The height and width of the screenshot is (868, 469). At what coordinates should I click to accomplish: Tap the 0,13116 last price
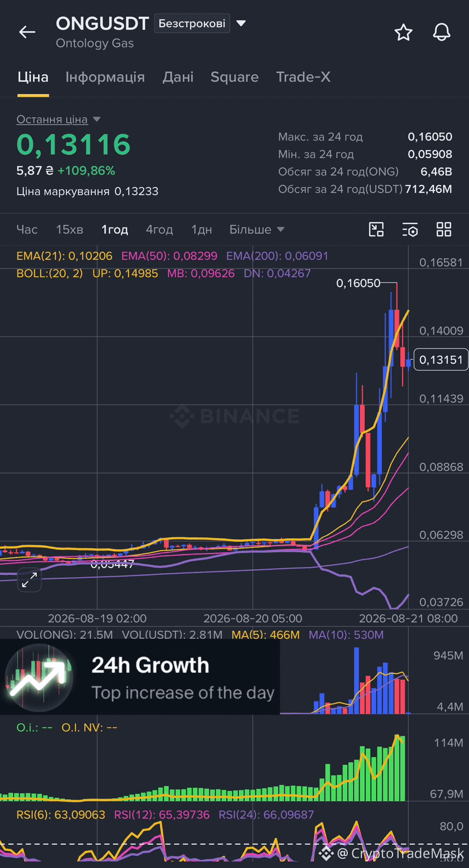[74, 144]
